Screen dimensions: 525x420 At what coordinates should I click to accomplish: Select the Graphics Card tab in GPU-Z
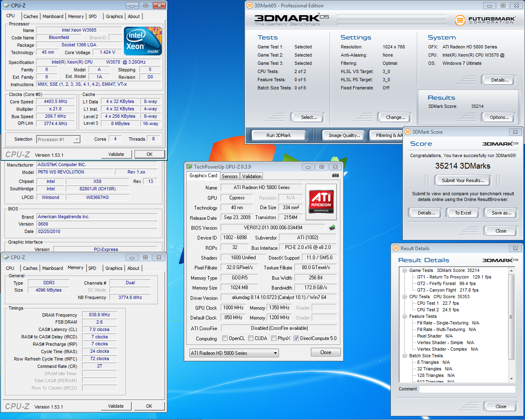pyautogui.click(x=203, y=175)
